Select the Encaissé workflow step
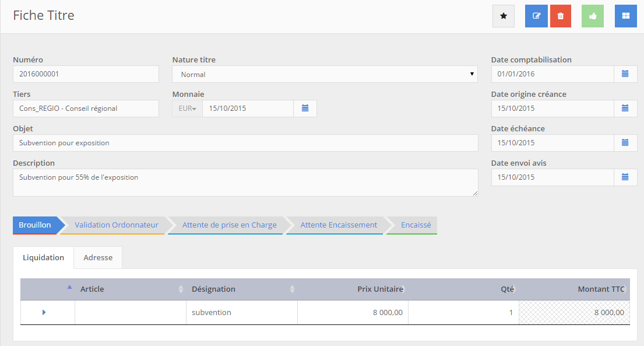The height and width of the screenshot is (346, 644). pyautogui.click(x=416, y=225)
